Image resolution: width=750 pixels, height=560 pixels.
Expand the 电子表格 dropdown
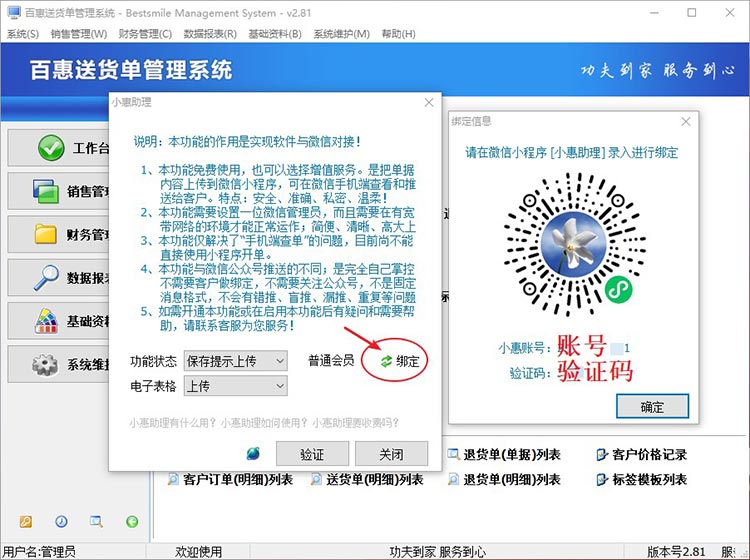point(236,386)
